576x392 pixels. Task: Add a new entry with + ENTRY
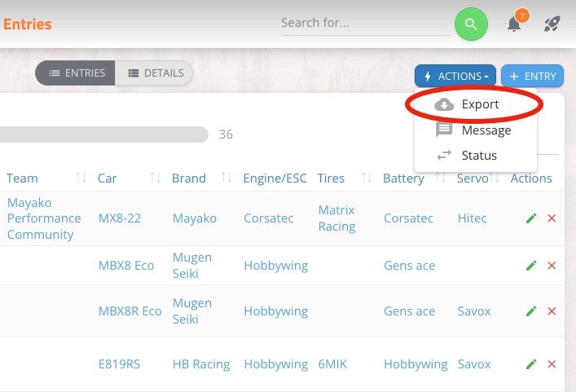click(532, 76)
